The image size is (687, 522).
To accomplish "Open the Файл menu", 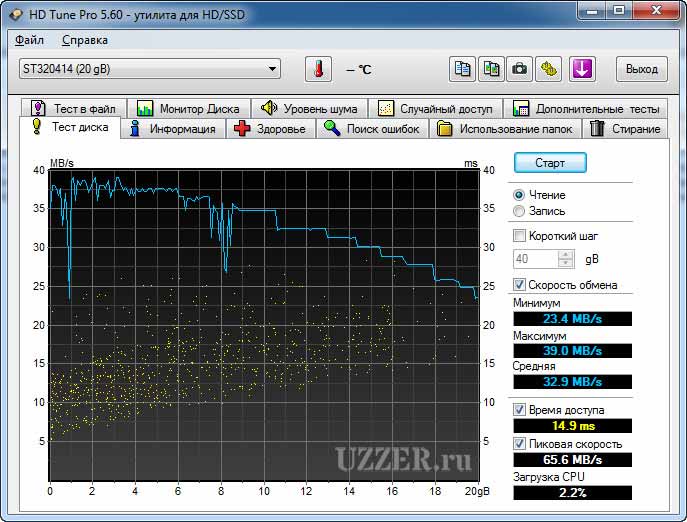I will tap(30, 40).
